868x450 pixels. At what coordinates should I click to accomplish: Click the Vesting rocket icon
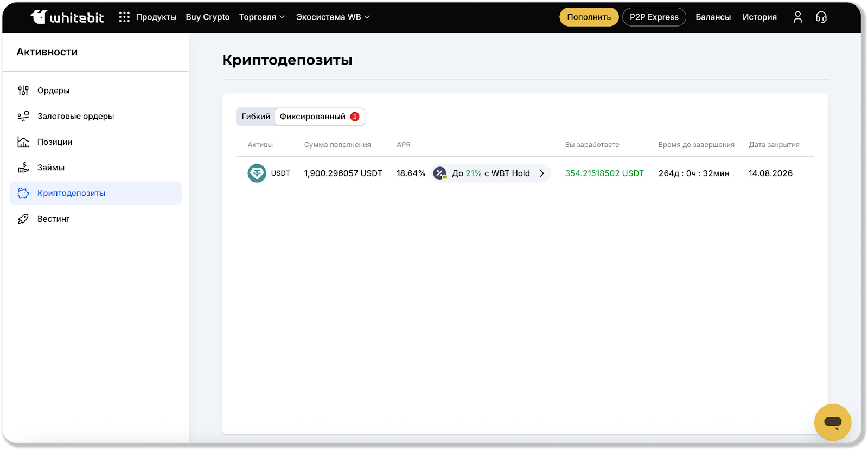tap(23, 219)
